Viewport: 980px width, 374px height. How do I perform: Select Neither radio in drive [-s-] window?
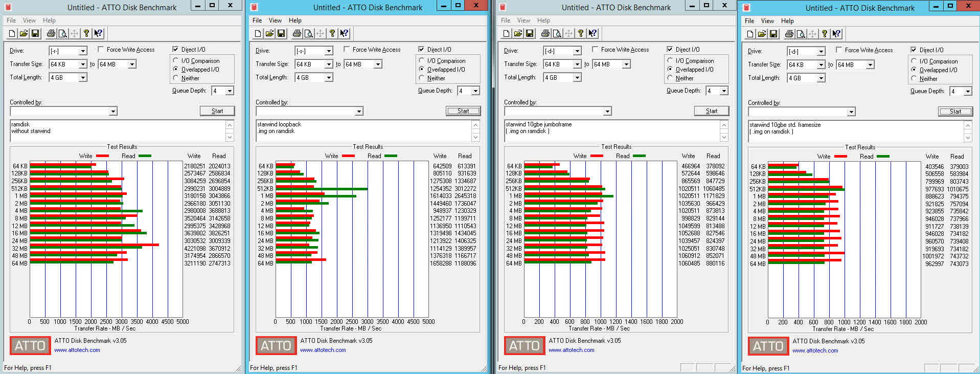[x=422, y=78]
